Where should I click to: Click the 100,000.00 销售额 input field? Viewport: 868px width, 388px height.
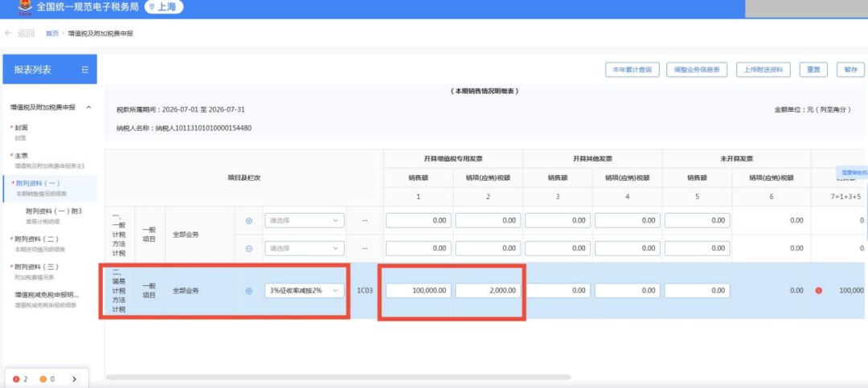point(419,291)
